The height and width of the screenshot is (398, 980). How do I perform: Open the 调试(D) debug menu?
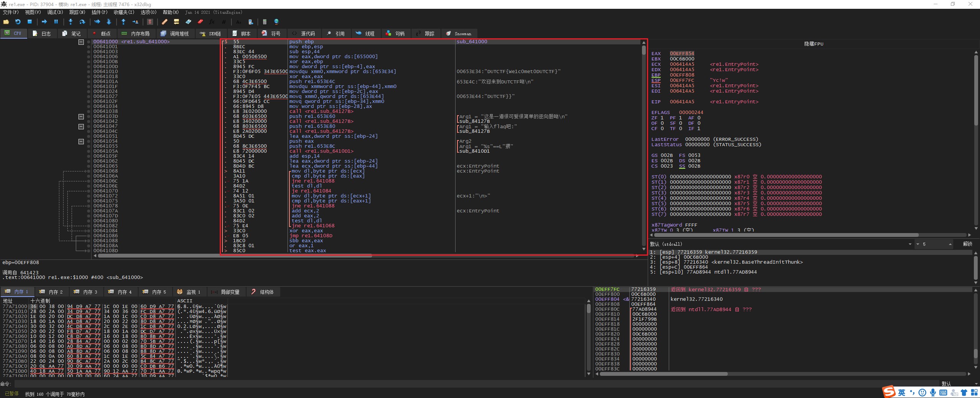pyautogui.click(x=55, y=12)
